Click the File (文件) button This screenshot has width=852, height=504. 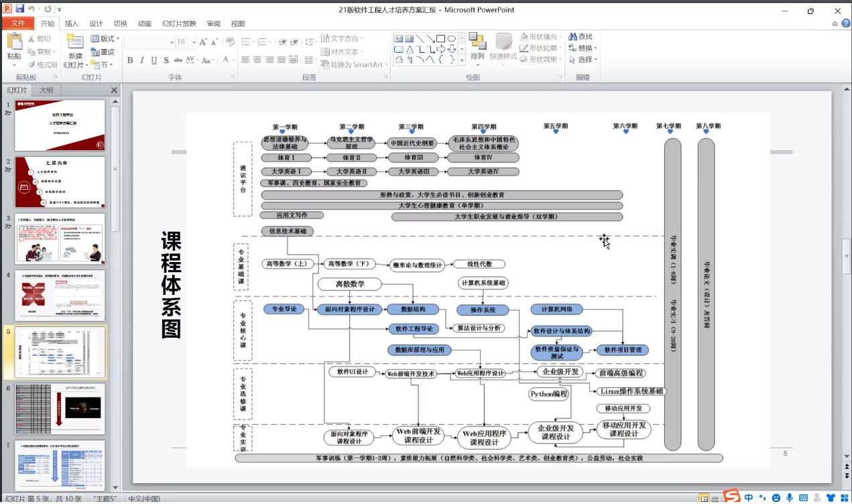click(17, 23)
